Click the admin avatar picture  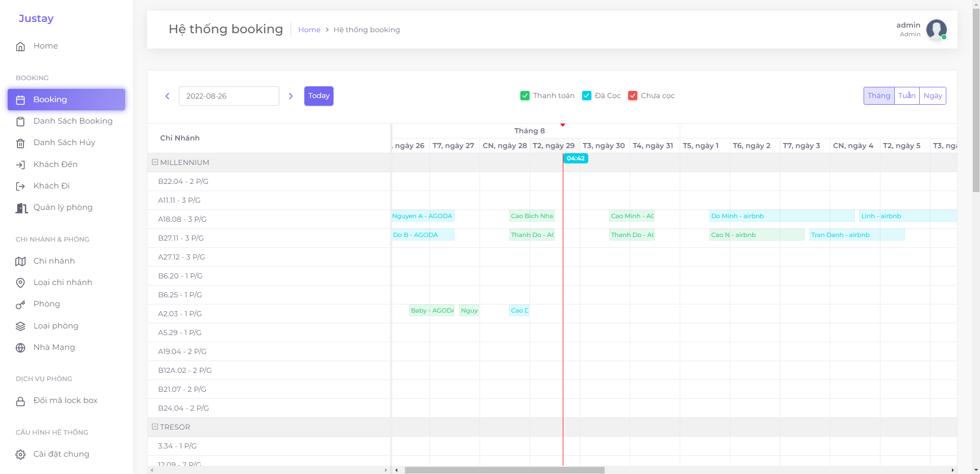pos(936,30)
